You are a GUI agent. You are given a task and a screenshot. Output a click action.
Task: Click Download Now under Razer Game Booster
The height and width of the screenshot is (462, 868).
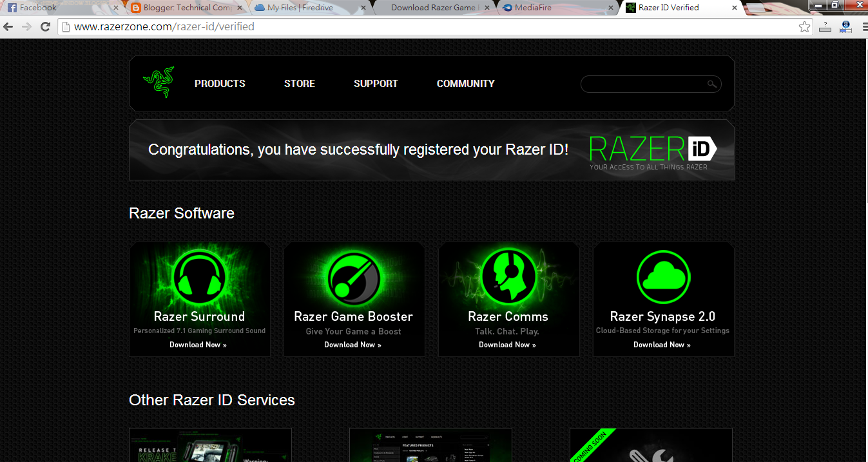click(x=352, y=345)
